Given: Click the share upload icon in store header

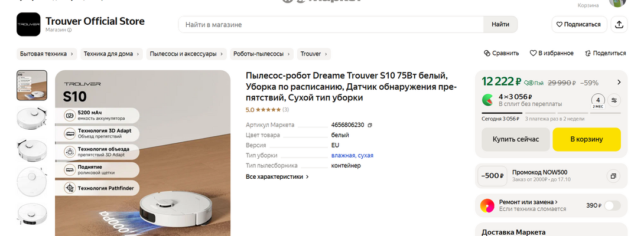Looking at the screenshot, I should click(x=619, y=24).
